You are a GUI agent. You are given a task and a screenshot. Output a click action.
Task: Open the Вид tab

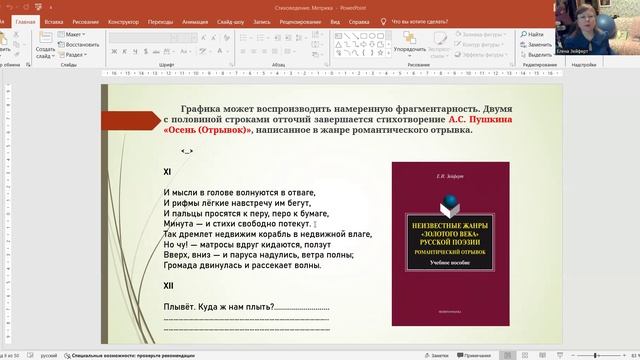point(335,22)
